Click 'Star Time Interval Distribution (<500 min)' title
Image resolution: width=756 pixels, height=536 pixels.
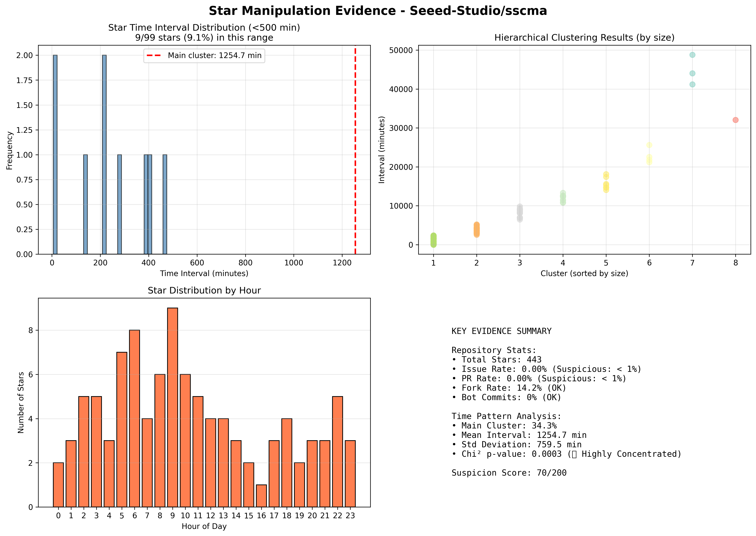(x=204, y=28)
